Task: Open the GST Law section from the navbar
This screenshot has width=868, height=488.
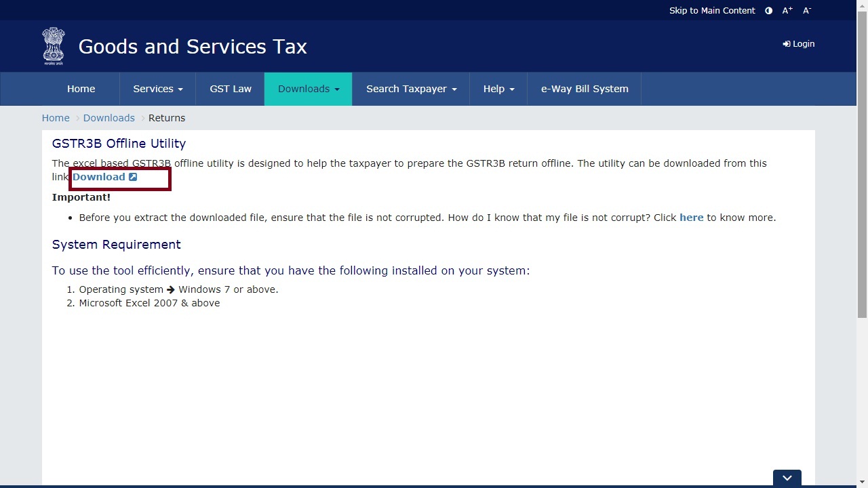Action: click(231, 89)
